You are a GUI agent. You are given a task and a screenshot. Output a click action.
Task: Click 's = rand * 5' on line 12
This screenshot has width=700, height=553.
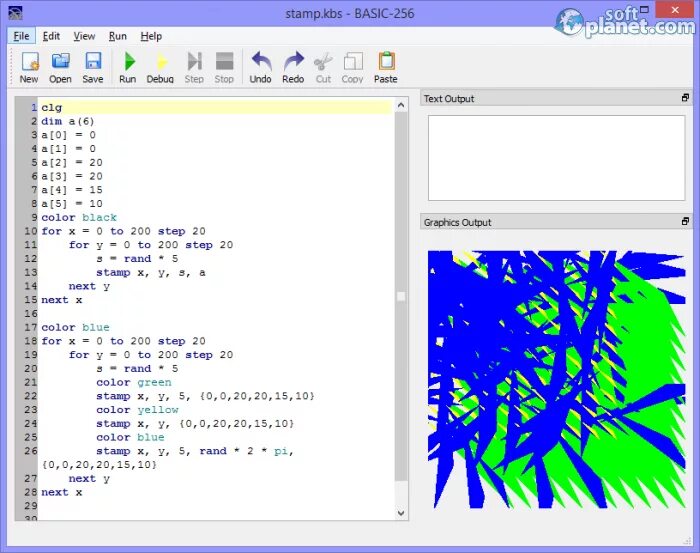coord(138,259)
